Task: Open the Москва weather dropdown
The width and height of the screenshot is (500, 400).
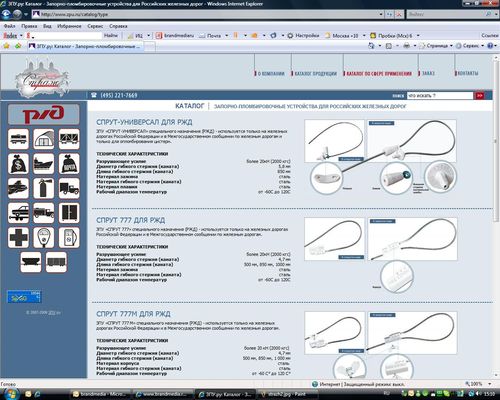Action: pyautogui.click(x=364, y=35)
